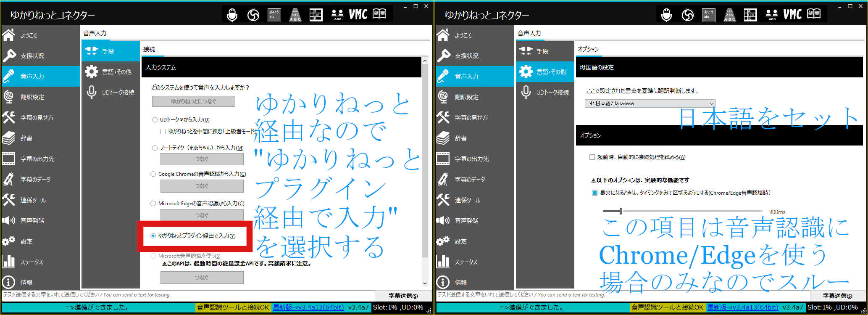Select 言語・その他 tab in left window
The width and height of the screenshot is (868, 315).
(110, 72)
